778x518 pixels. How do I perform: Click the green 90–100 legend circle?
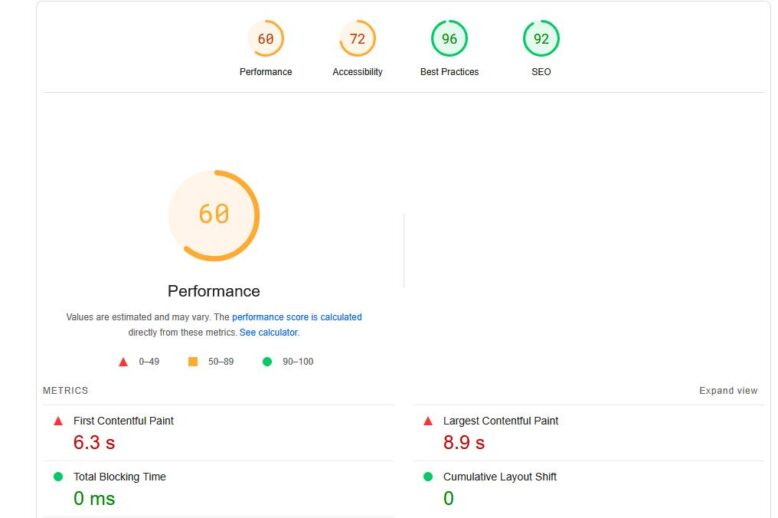[x=267, y=361]
